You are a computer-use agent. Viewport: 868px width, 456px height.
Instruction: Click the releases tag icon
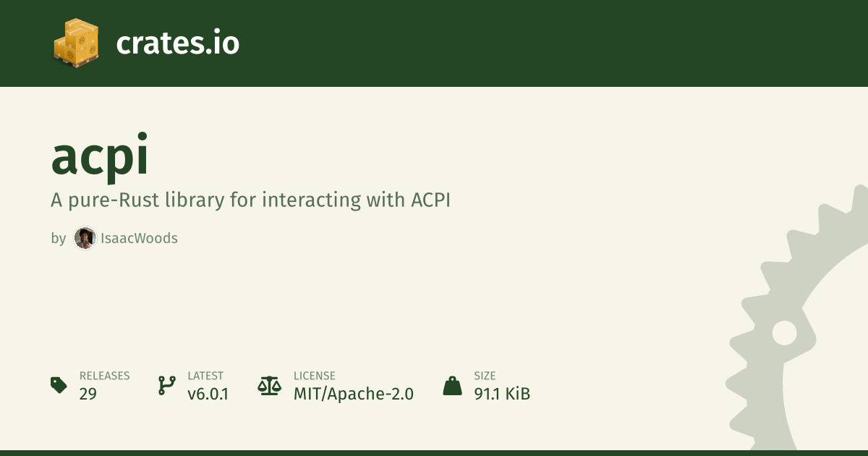click(x=59, y=385)
